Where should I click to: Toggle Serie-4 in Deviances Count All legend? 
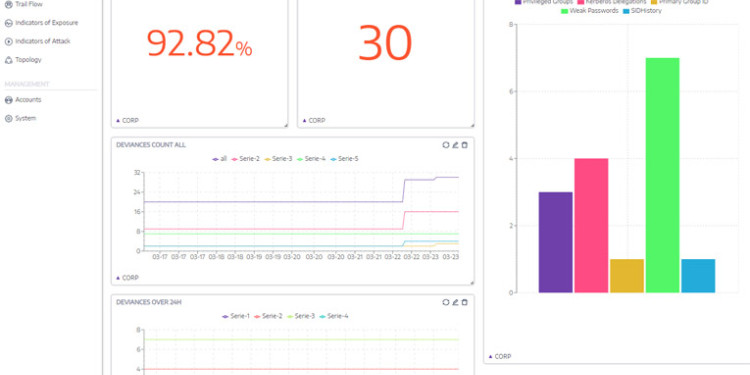(311, 159)
